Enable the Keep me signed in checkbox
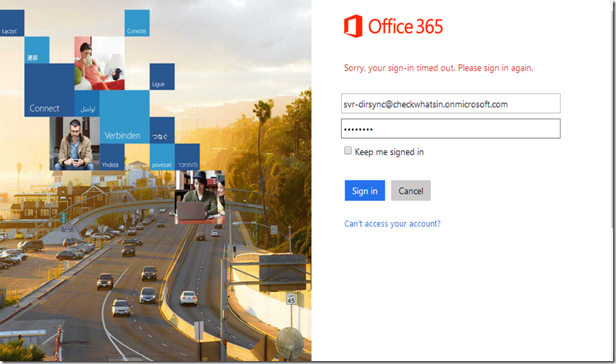Image resolution: width=616 pixels, height=364 pixels. (x=348, y=151)
